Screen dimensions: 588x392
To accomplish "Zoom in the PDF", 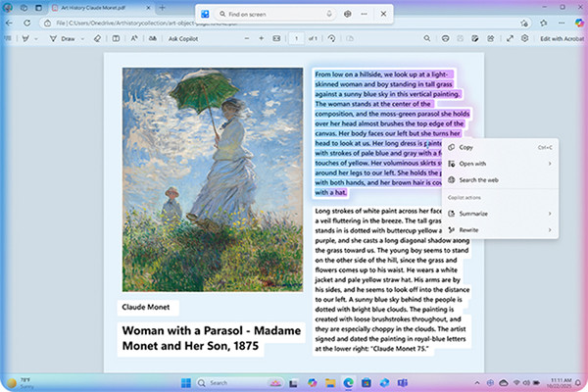I will pos(262,38).
